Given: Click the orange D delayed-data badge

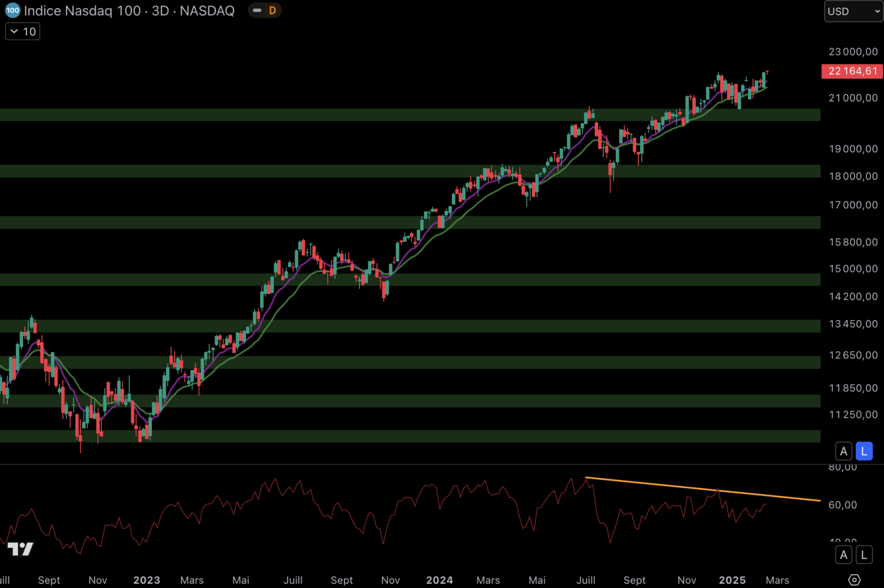Looking at the screenshot, I should 272,10.
